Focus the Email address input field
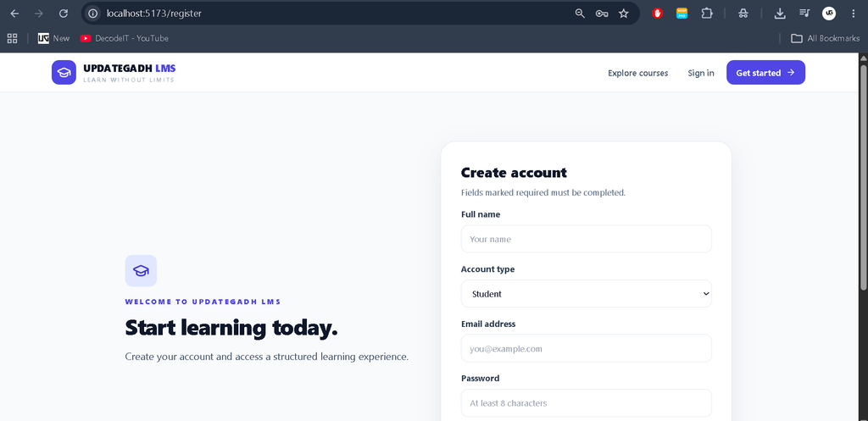 coord(587,348)
